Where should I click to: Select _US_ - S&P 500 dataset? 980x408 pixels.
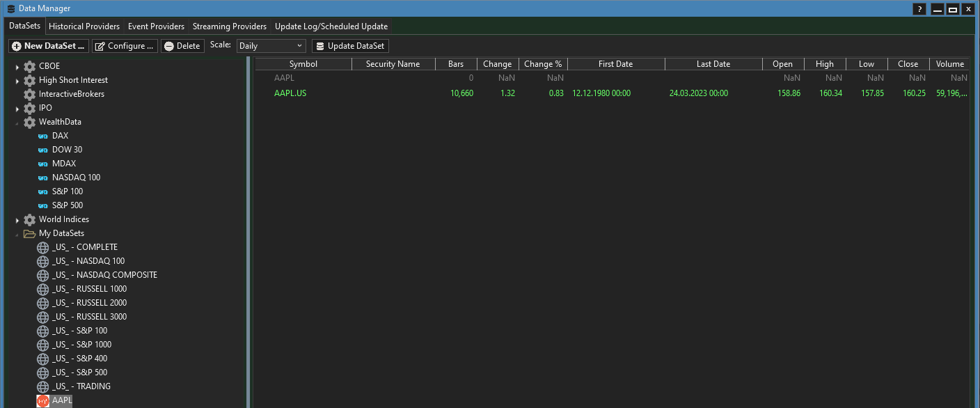click(x=79, y=372)
